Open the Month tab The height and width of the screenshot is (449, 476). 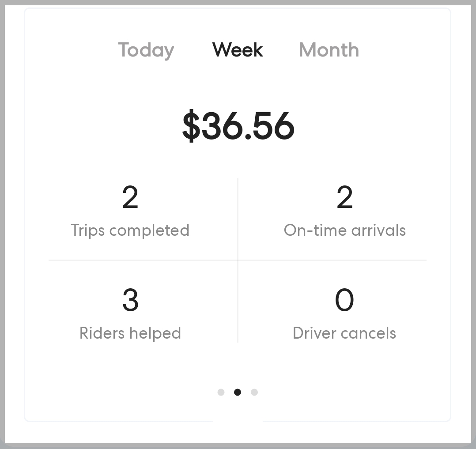[329, 50]
